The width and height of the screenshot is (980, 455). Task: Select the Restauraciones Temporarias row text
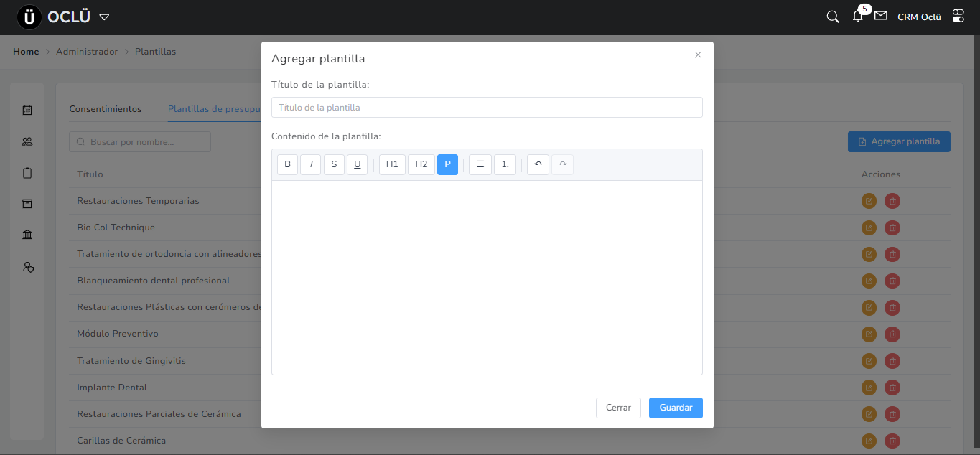pos(138,201)
